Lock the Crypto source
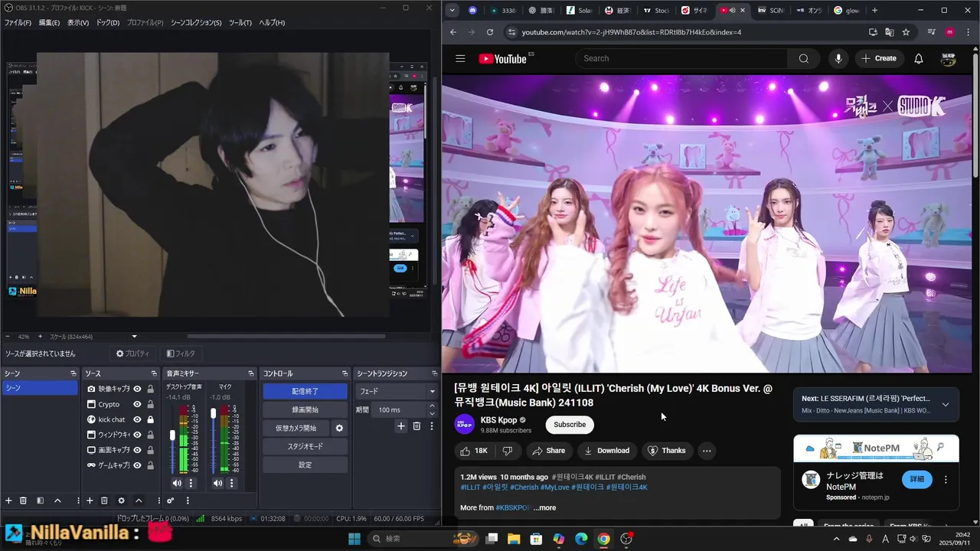The height and width of the screenshot is (551, 980). pos(150,404)
